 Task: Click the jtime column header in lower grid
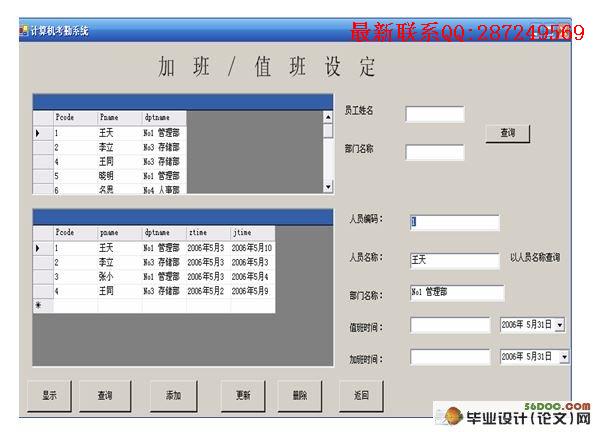(x=253, y=233)
